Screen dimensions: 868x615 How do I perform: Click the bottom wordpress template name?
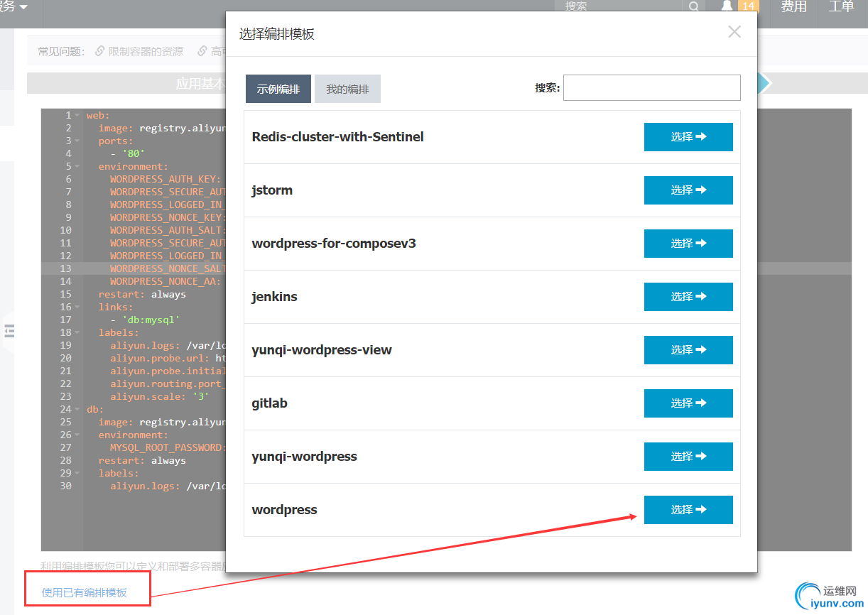pyautogui.click(x=284, y=510)
